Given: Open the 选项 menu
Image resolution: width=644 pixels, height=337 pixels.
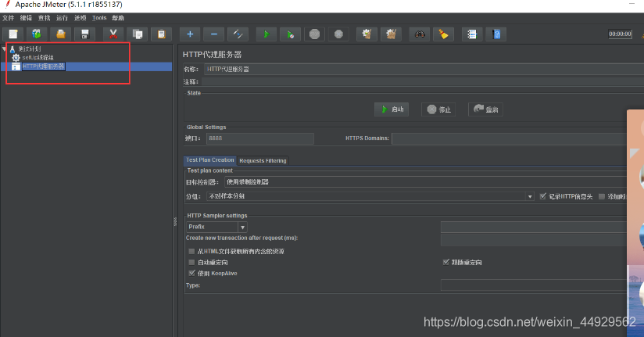Looking at the screenshot, I should coord(80,18).
